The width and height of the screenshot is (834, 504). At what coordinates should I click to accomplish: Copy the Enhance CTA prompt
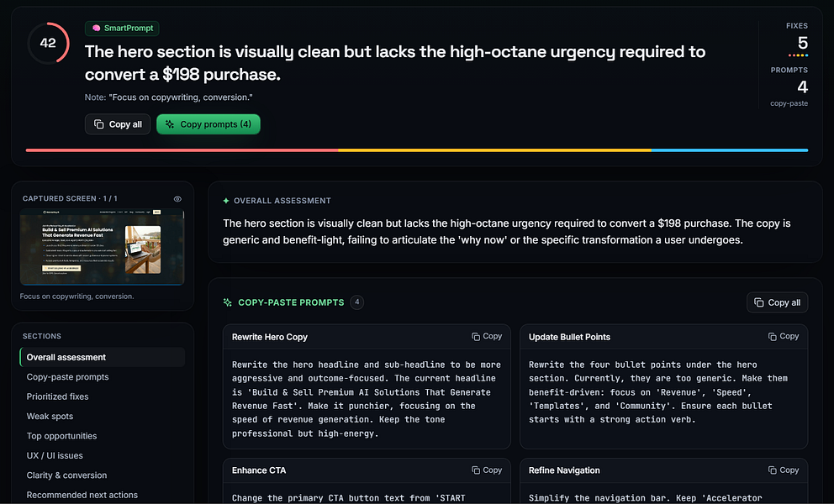487,470
